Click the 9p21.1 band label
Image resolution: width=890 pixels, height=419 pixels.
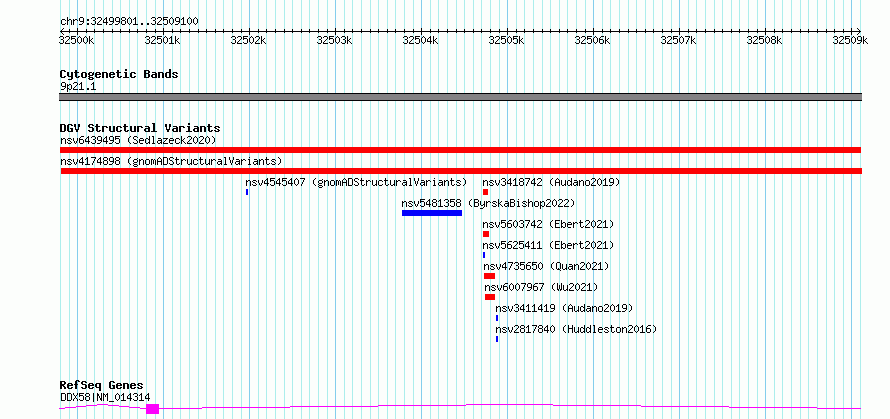77,87
